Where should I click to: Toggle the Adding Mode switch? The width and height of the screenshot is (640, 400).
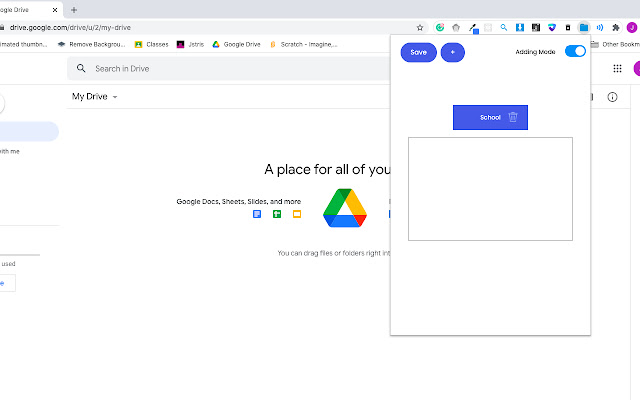[575, 51]
